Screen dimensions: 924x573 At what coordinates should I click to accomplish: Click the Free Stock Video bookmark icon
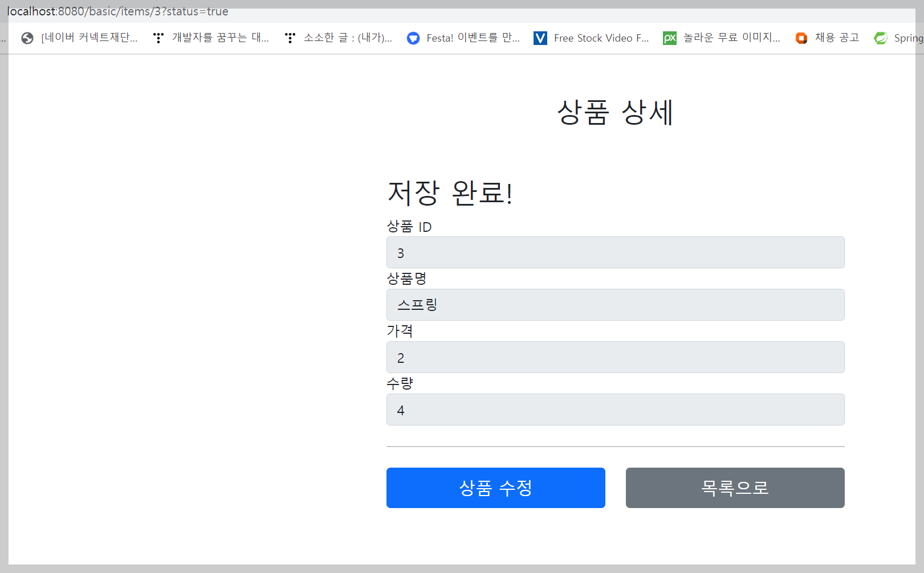coord(540,38)
